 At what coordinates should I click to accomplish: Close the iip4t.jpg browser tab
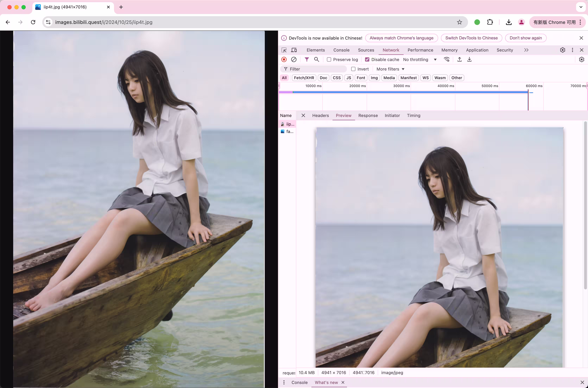[x=108, y=7]
